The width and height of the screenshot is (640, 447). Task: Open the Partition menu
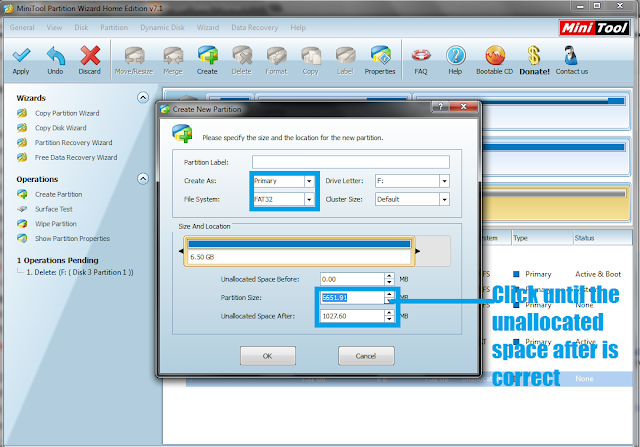pyautogui.click(x=114, y=27)
